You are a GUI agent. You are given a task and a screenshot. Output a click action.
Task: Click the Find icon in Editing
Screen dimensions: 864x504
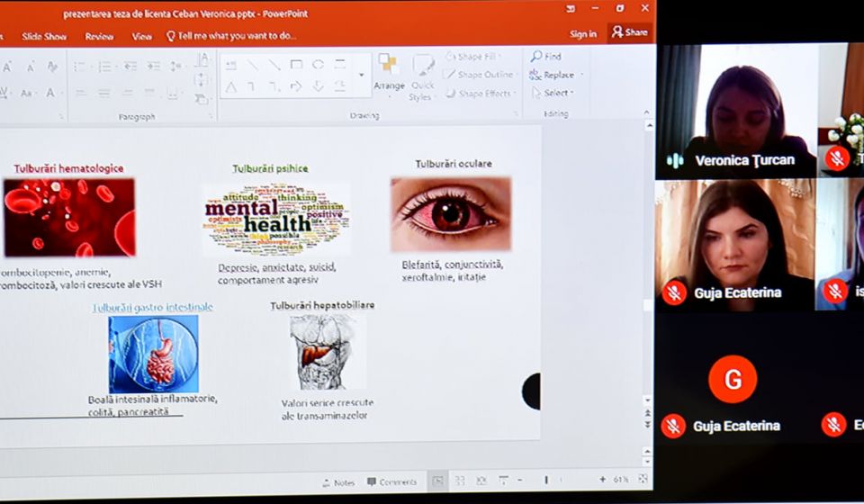tap(537, 56)
